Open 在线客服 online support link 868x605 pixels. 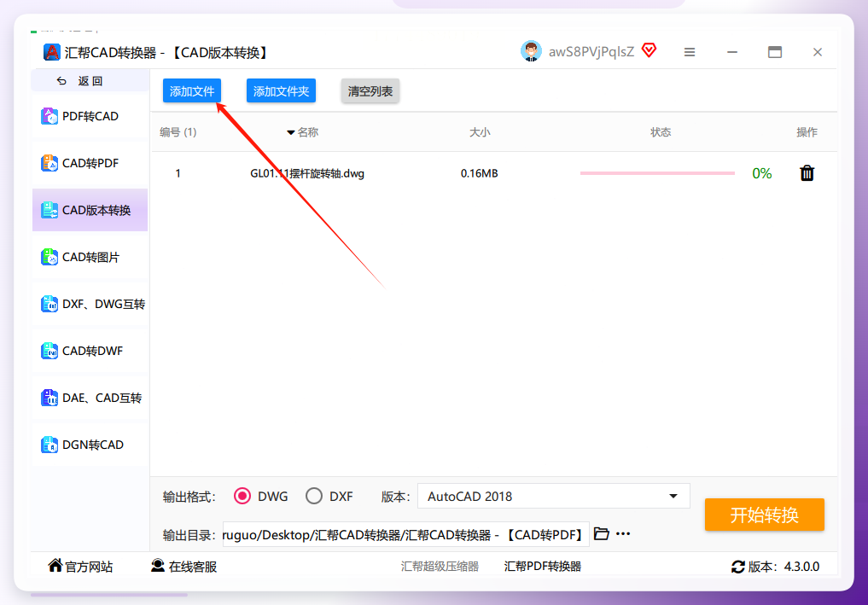184,567
